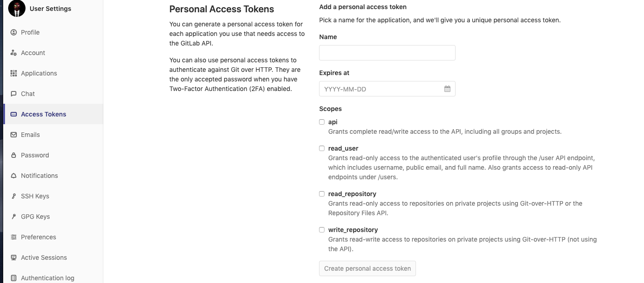Click the user avatar picture
644x283 pixels.
[17, 8]
